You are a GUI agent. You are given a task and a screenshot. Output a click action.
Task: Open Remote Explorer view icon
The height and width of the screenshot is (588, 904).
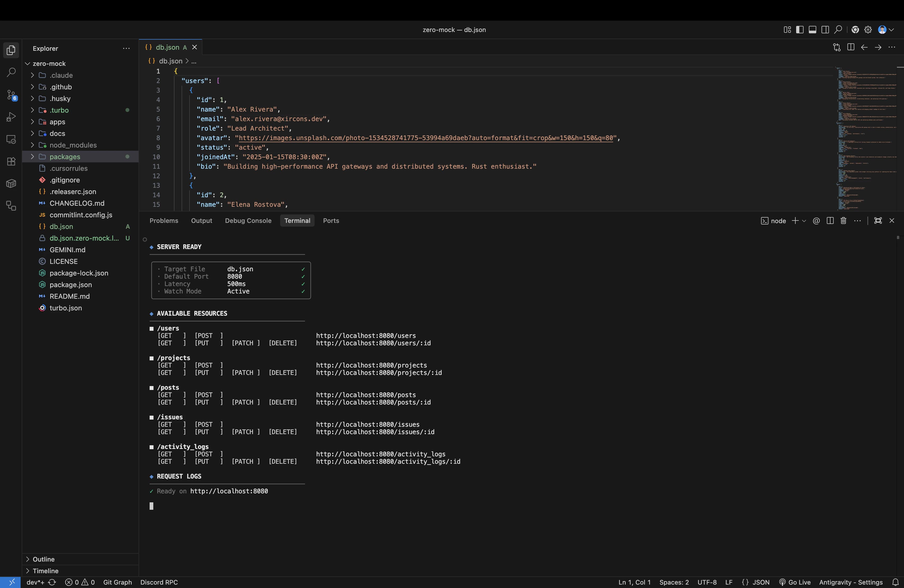coord(11,139)
